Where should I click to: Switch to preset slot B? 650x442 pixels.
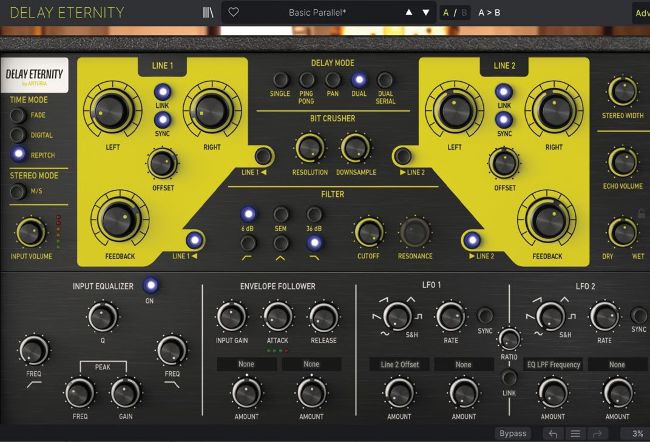463,12
